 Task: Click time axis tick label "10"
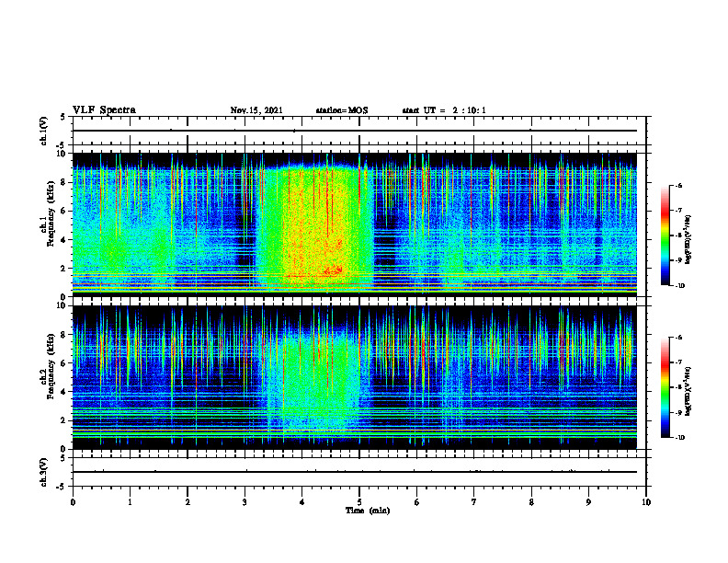(646, 502)
